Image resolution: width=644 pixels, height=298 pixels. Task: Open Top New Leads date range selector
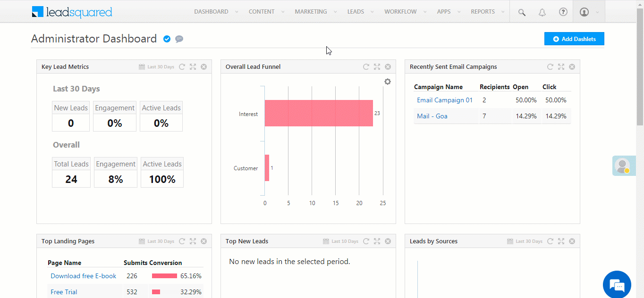point(340,241)
